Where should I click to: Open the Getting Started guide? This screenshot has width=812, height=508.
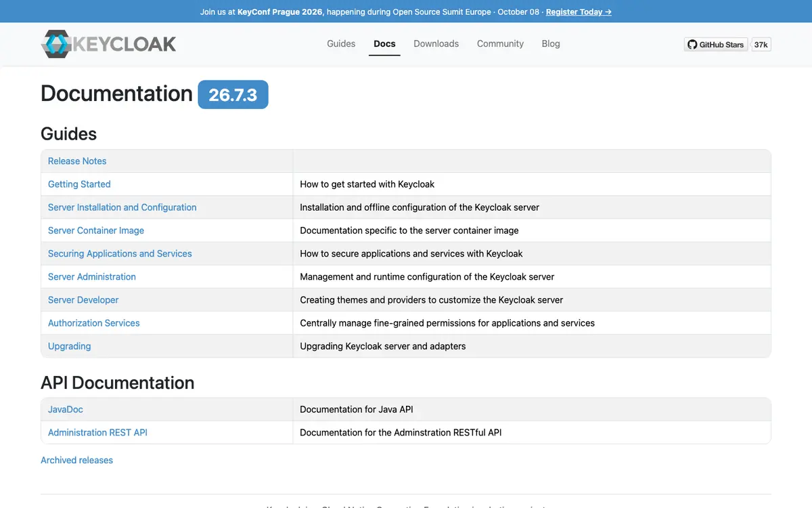(79, 184)
